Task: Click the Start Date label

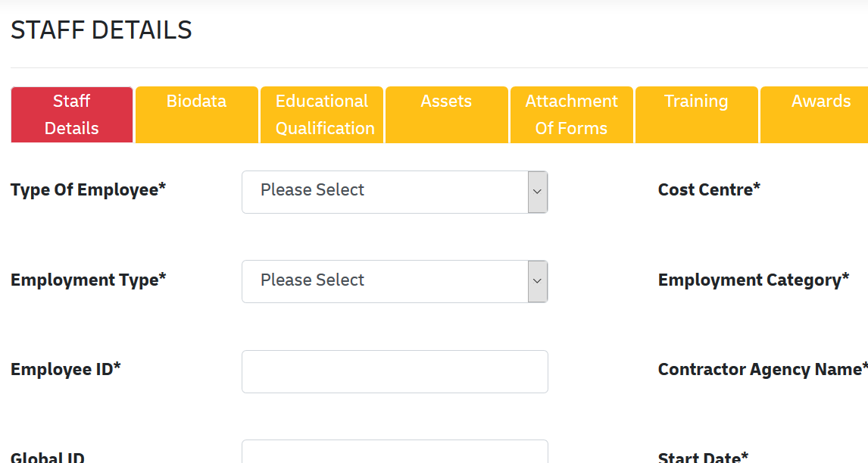Action: point(703,458)
